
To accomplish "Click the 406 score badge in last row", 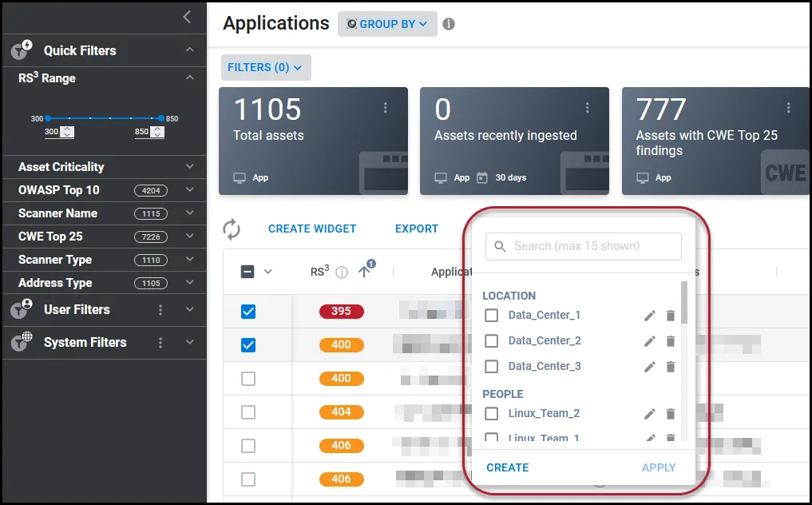I will (x=341, y=479).
